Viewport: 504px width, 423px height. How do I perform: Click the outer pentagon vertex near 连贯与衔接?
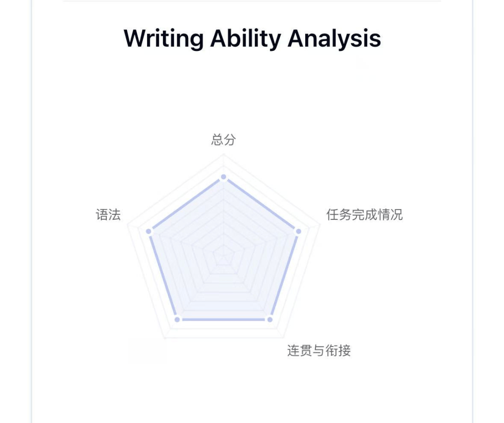tap(283, 338)
